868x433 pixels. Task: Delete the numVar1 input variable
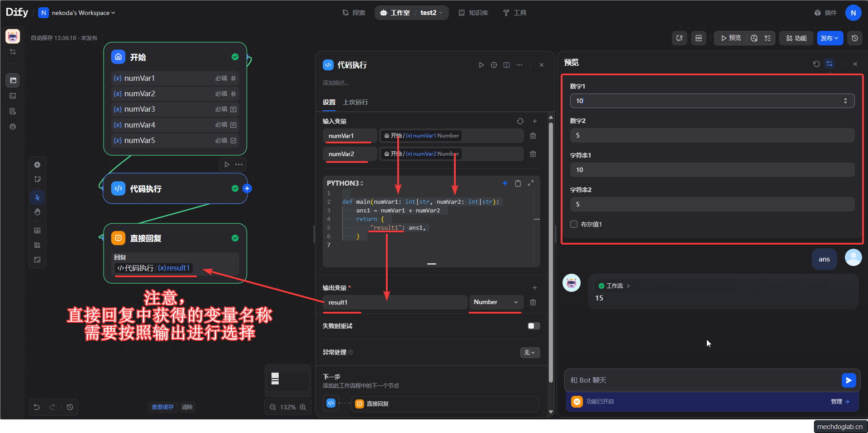tap(533, 136)
